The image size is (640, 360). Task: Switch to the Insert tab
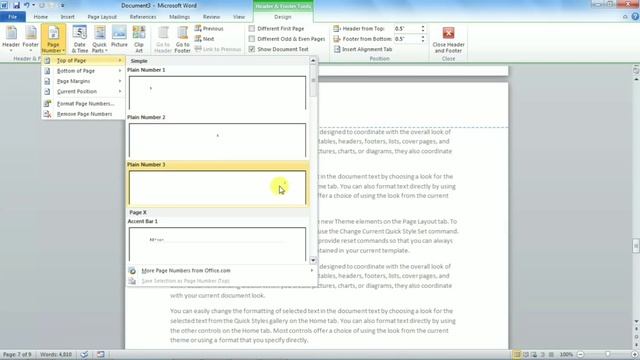[x=68, y=17]
